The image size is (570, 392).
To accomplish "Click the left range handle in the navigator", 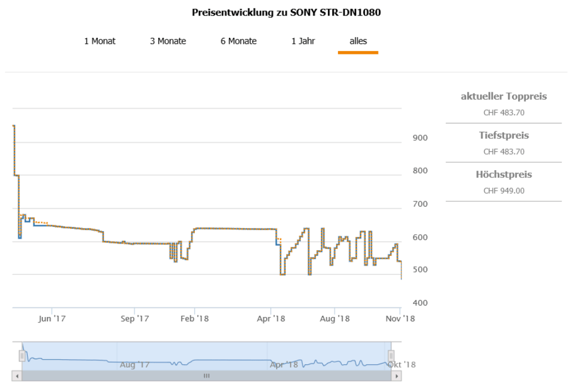I will (22, 356).
